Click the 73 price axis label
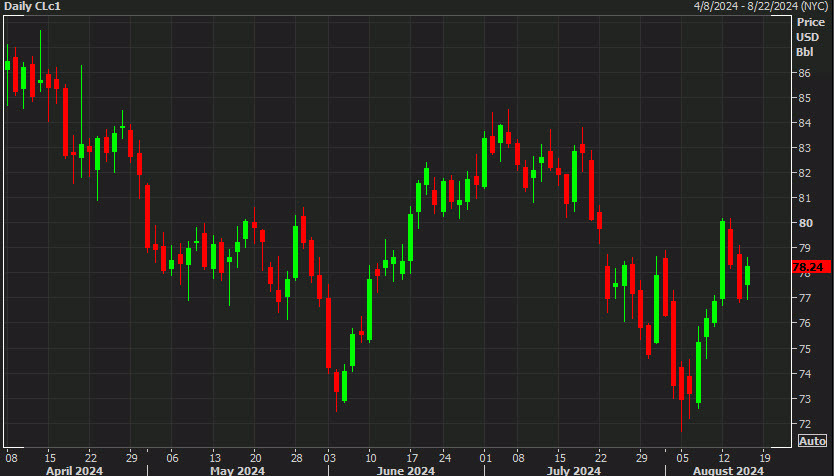 pyautogui.click(x=805, y=398)
